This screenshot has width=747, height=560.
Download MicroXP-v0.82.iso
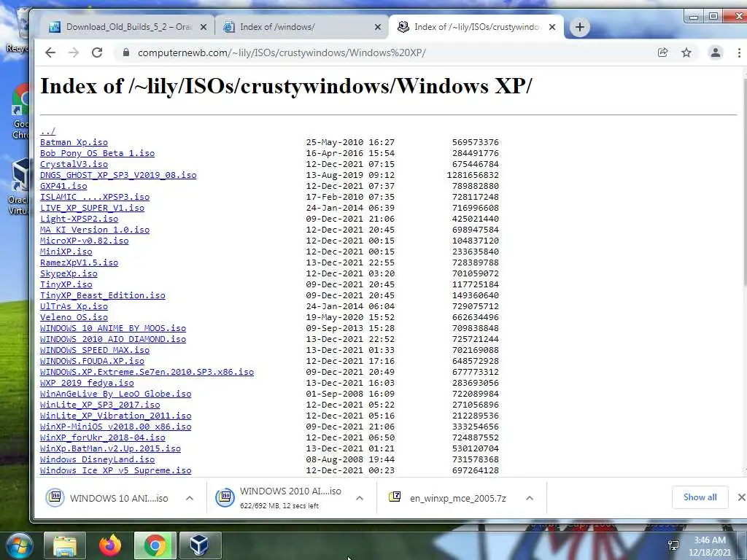85,241
